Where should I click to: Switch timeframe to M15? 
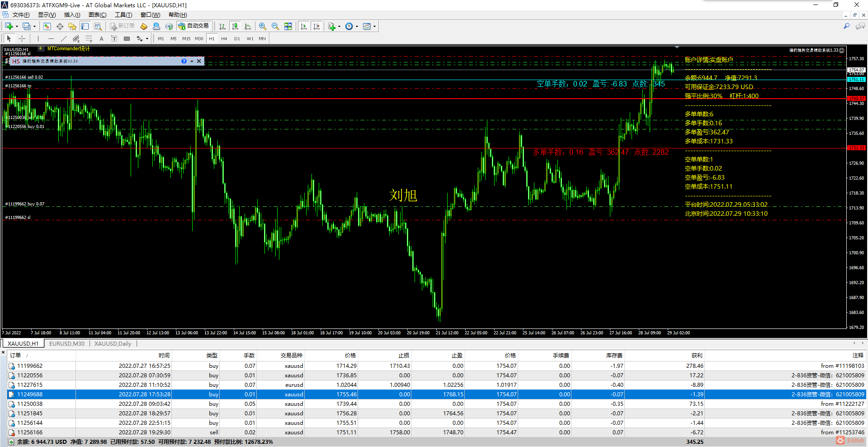point(186,39)
